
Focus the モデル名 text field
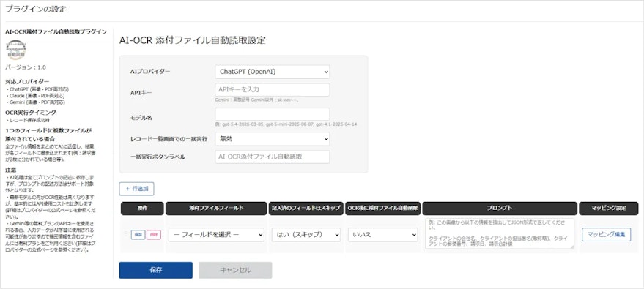[x=273, y=114]
